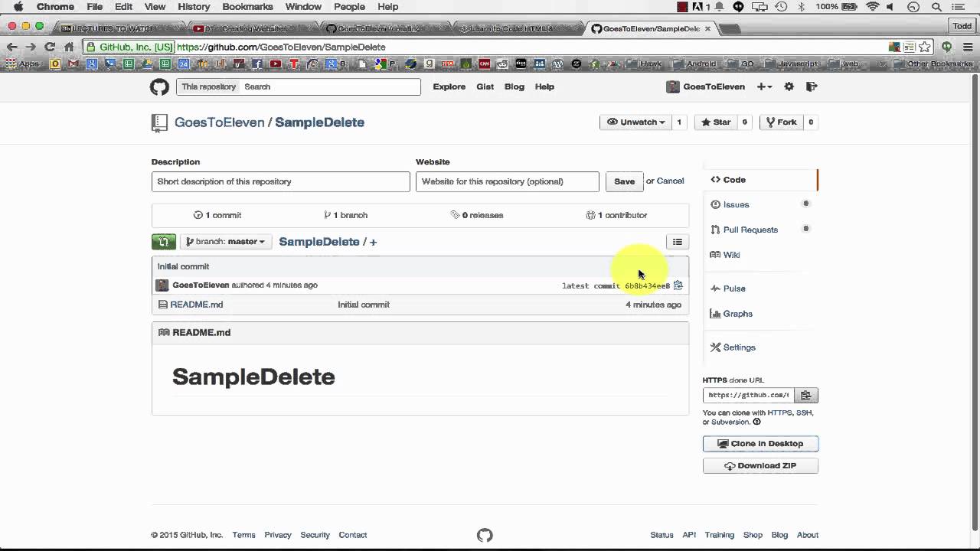Open account settings gear icon in header
Screen dimensions: 980x551
pos(789,86)
